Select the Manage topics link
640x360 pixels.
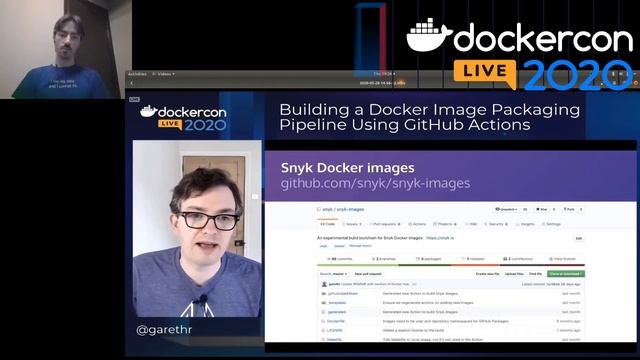point(360,246)
